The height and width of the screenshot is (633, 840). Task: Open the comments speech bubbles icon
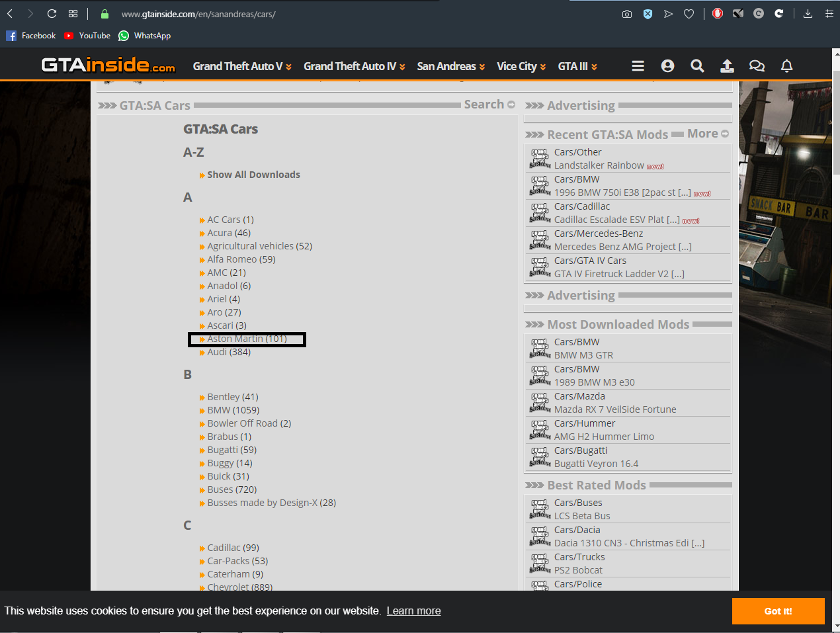click(x=757, y=65)
